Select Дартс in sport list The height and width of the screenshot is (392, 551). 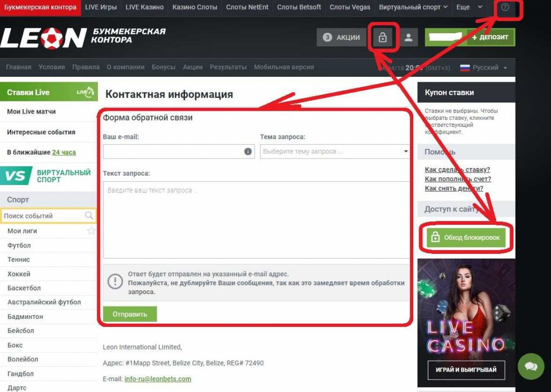17,388
